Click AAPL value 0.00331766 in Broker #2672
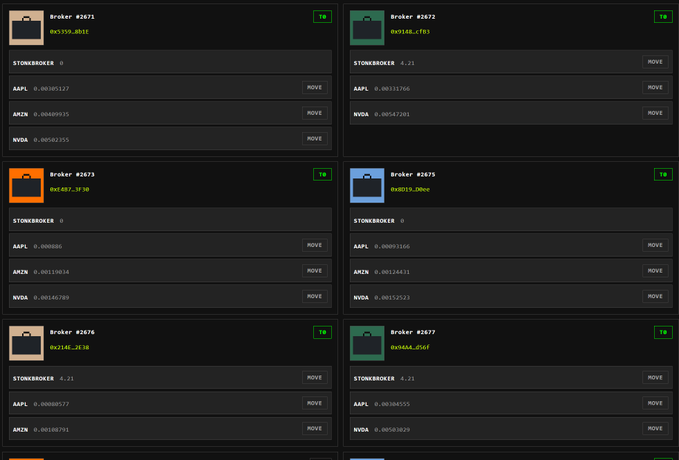Viewport: 679px width, 460px height. click(392, 89)
